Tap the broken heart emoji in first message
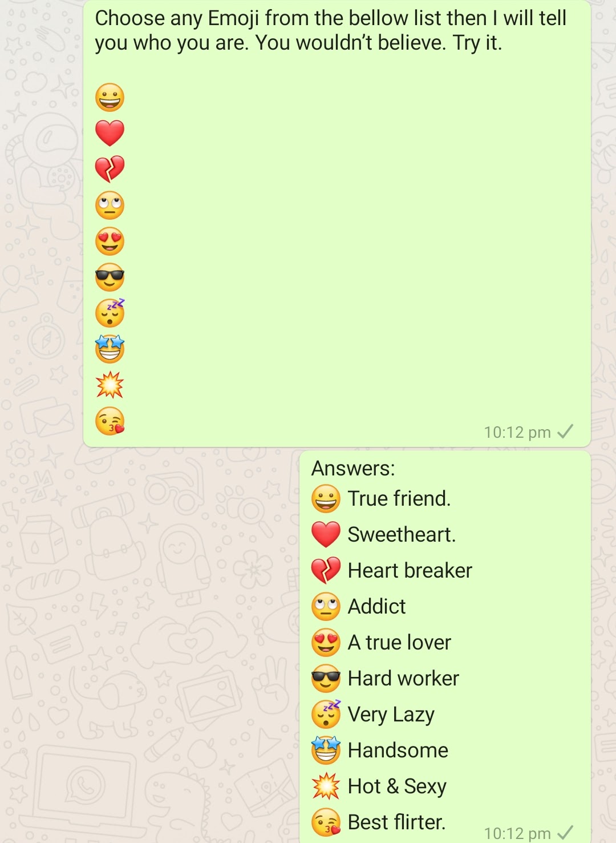This screenshot has width=616, height=843. [x=110, y=169]
